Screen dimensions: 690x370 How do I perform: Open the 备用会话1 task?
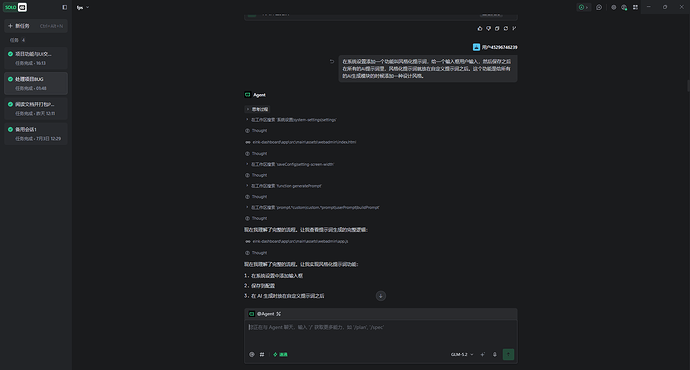[x=36, y=133]
